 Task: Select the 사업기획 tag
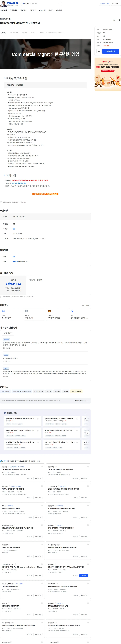click(49, 392)
